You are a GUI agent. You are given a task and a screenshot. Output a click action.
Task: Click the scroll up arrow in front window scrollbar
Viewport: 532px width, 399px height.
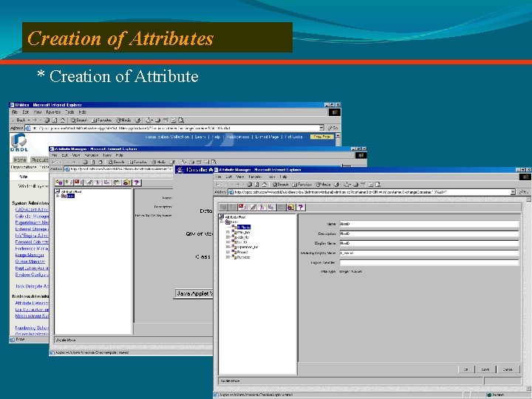[529, 199]
